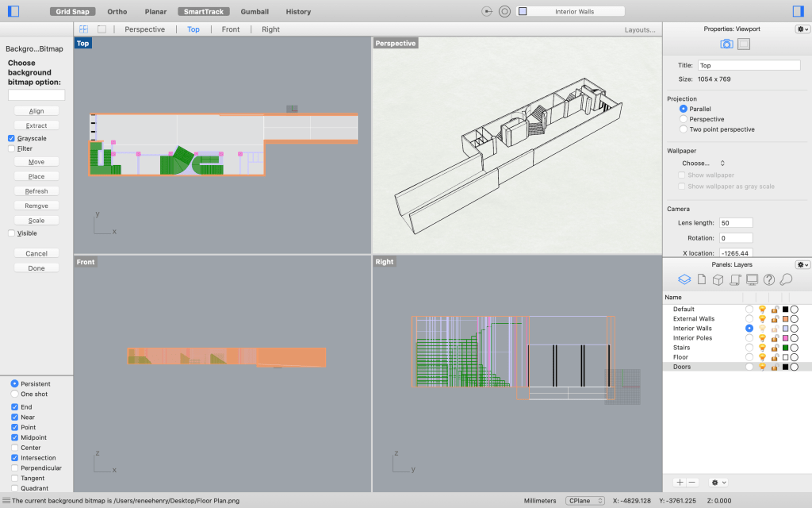Open the object properties cube icon

pyautogui.click(x=718, y=279)
